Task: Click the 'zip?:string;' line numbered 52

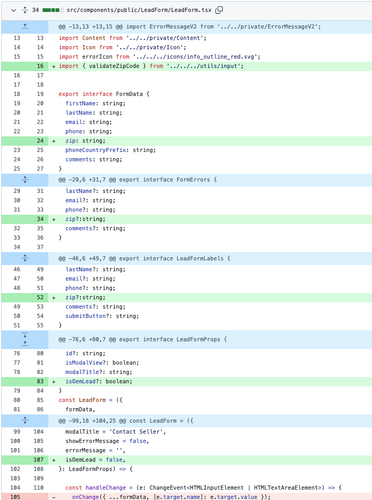Action: (85, 297)
